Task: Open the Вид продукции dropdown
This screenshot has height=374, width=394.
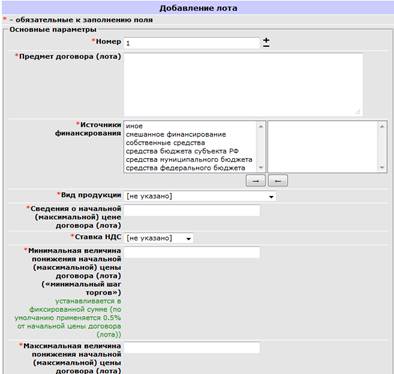Action: 200,196
